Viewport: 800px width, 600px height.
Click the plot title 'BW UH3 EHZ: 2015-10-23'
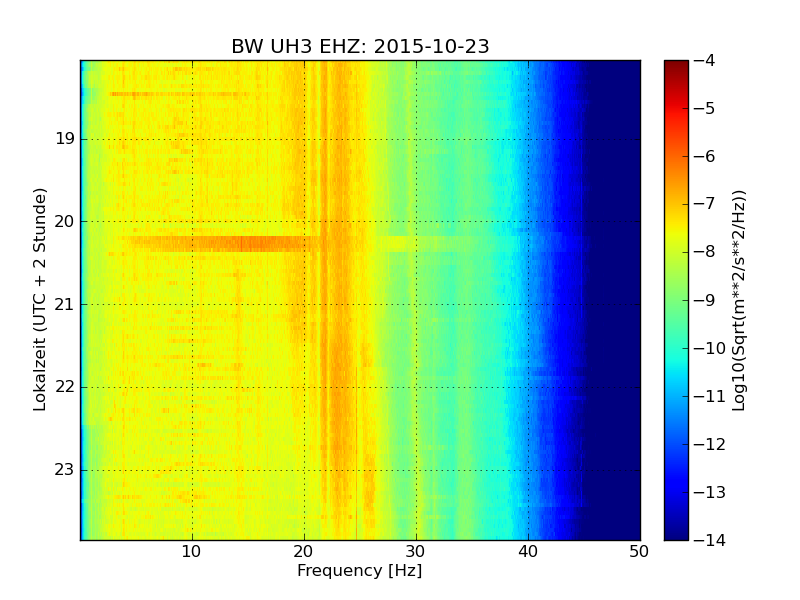[360, 46]
